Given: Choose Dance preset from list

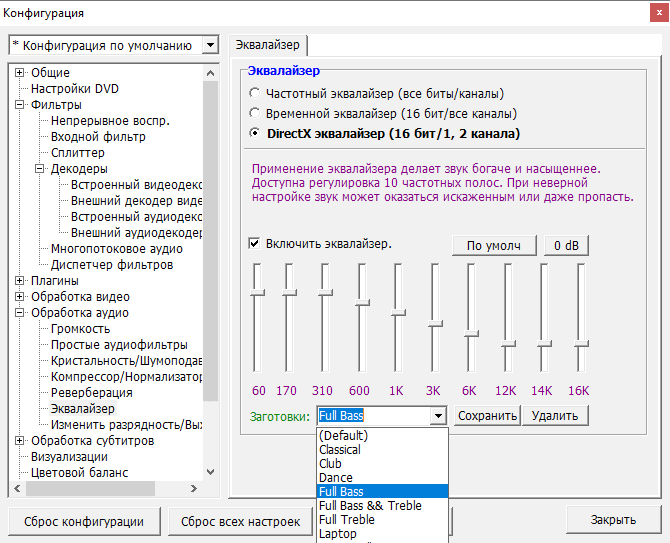Looking at the screenshot, I should pyautogui.click(x=382, y=478).
